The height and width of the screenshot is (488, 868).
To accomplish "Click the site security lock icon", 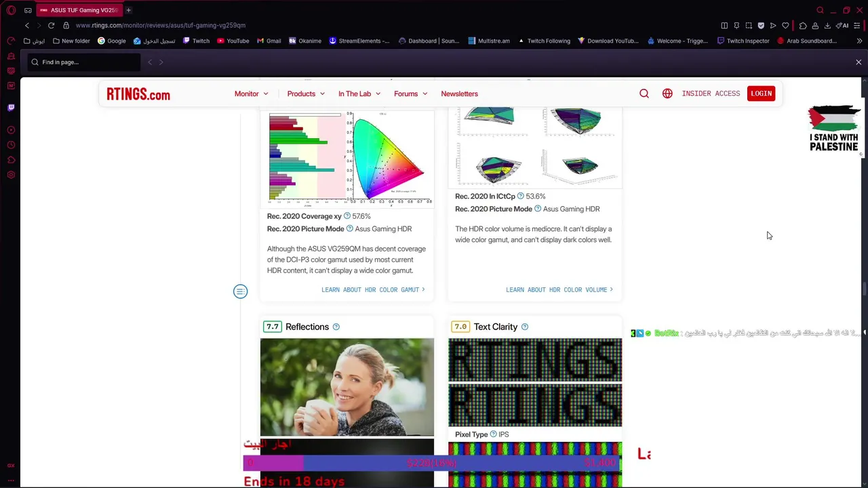I will point(66,26).
